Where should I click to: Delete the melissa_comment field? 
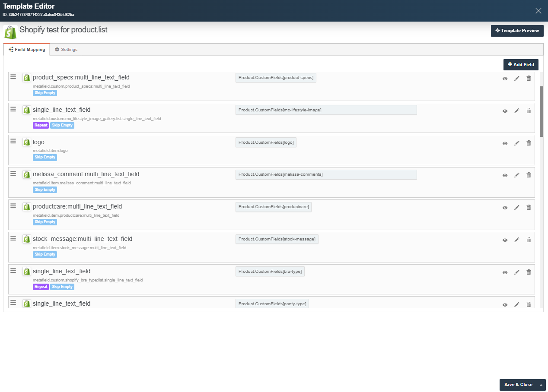tap(529, 175)
